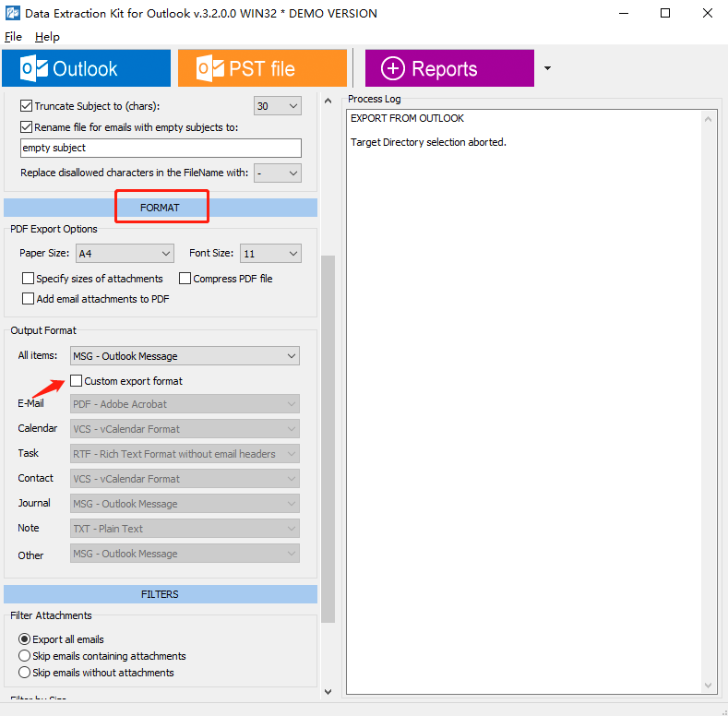This screenshot has width=728, height=716.
Task: Open the Font Size dropdown
Action: (x=270, y=253)
